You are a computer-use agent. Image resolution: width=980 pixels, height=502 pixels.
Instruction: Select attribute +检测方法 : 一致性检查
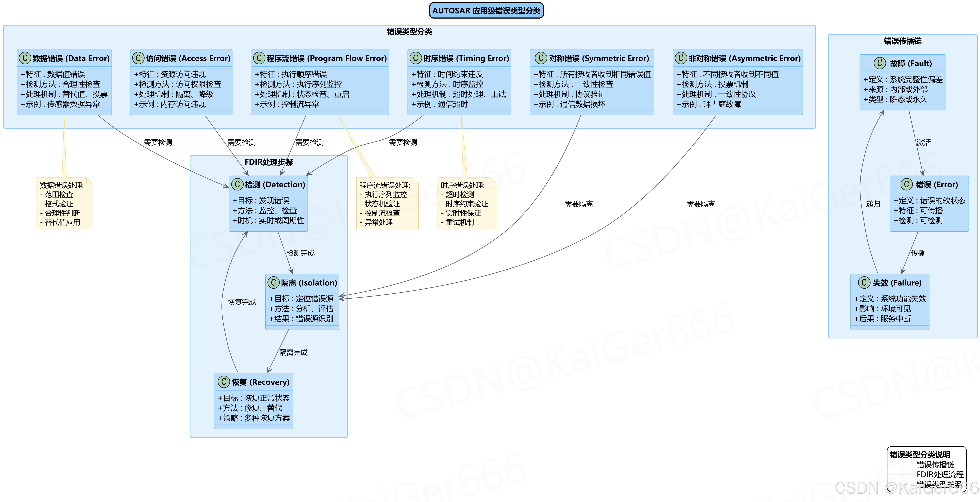(x=573, y=84)
